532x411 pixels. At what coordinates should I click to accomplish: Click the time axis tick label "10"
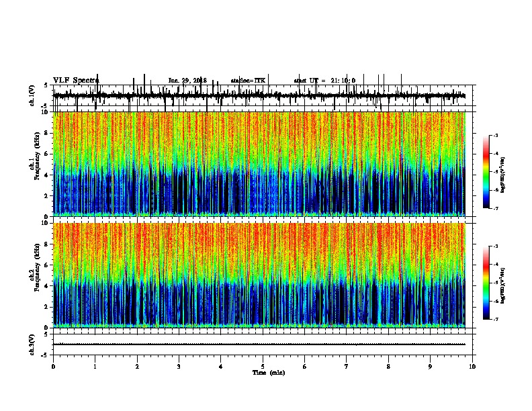(x=472, y=367)
